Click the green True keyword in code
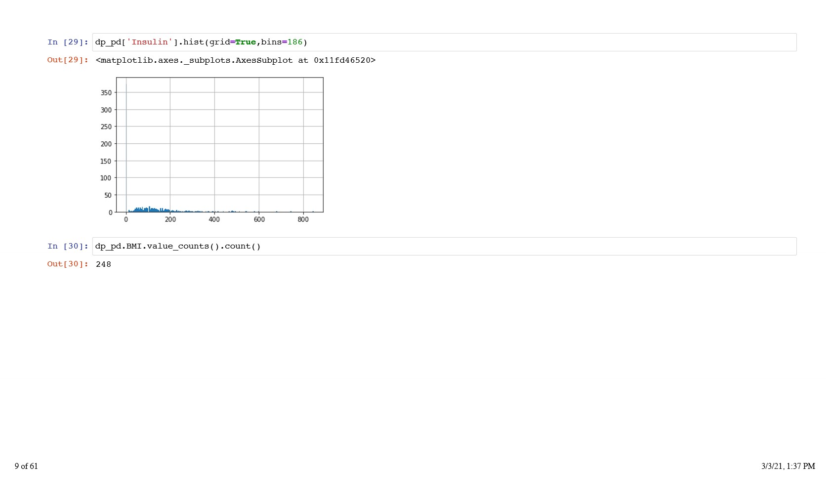 (x=246, y=42)
